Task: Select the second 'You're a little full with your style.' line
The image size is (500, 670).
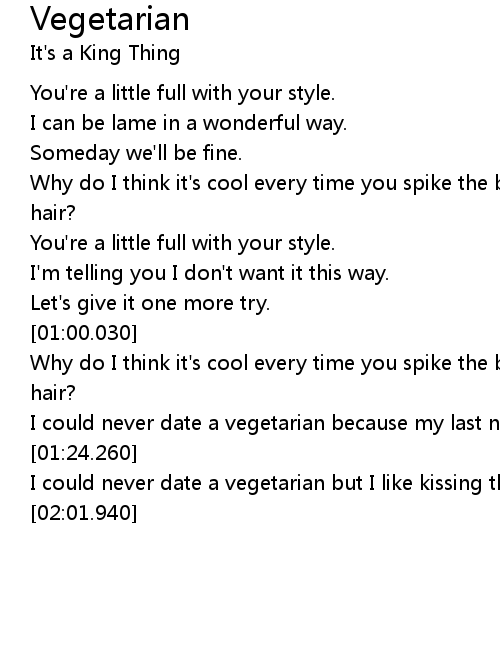Action: [x=182, y=243]
